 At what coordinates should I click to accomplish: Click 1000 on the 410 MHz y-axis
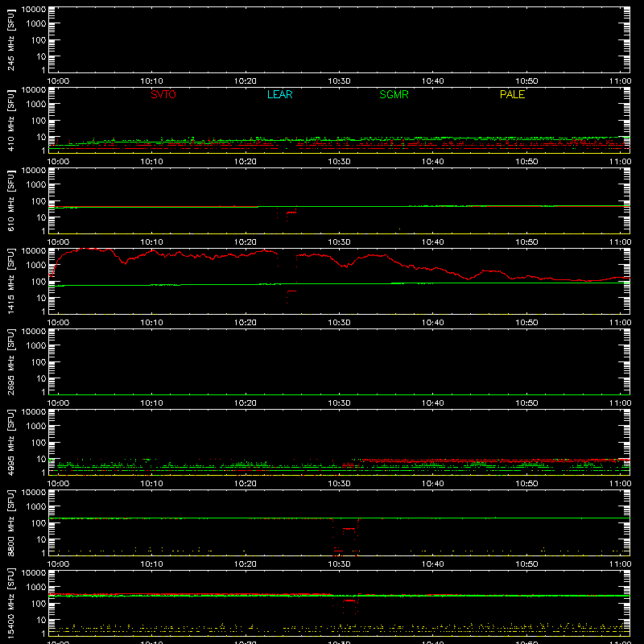[36, 105]
